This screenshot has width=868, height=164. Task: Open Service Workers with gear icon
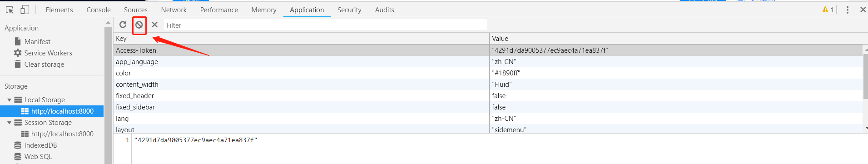tap(43, 53)
